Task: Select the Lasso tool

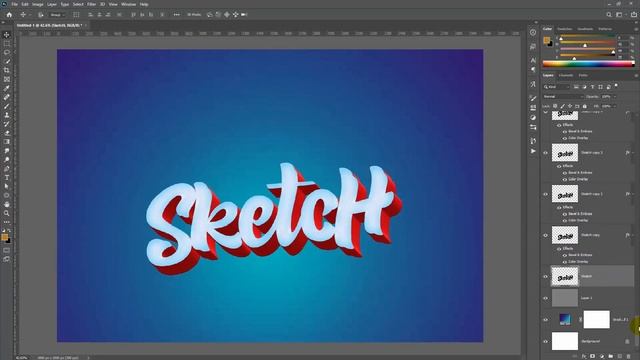Action: coord(7,53)
